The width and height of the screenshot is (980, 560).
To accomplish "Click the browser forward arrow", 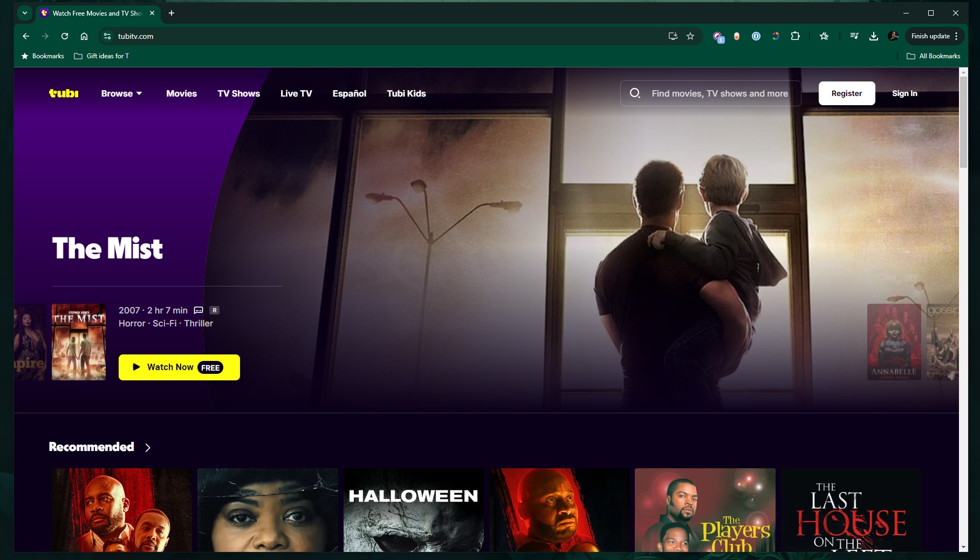I will click(x=45, y=36).
